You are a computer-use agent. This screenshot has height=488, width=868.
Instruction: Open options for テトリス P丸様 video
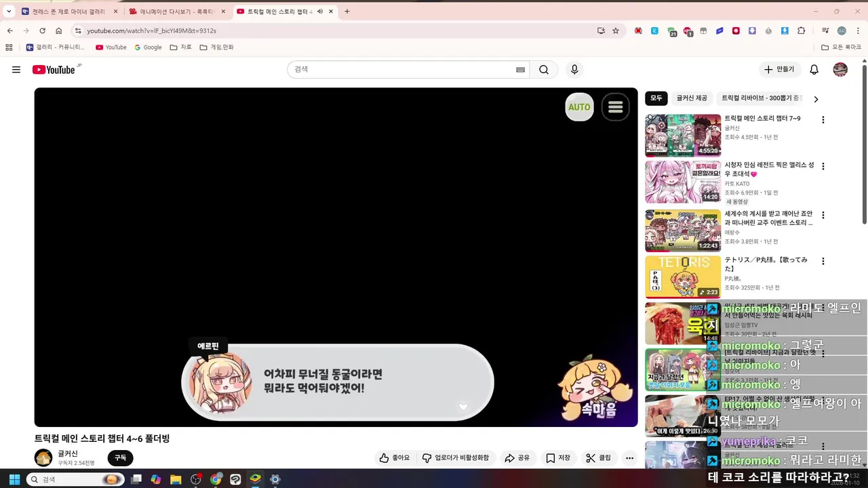[823, 261]
